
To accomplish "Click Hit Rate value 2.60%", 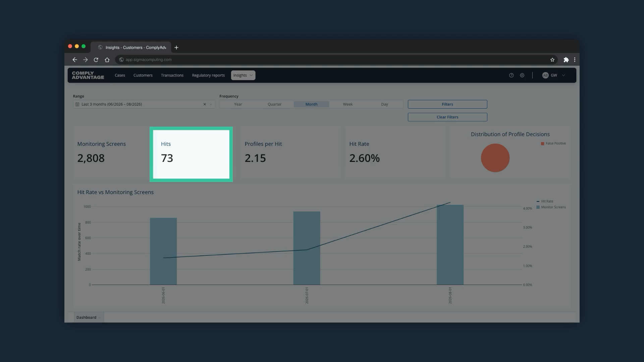I will click(x=365, y=158).
